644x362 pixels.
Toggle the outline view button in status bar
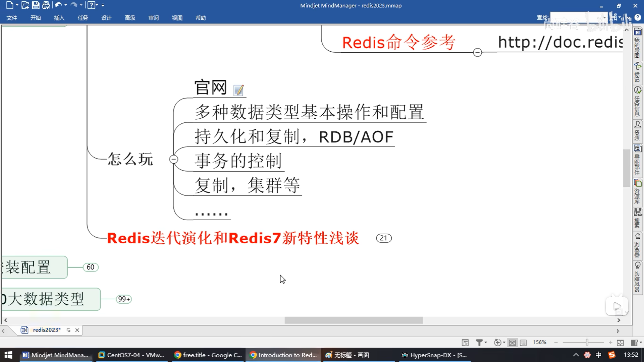pos(523,343)
